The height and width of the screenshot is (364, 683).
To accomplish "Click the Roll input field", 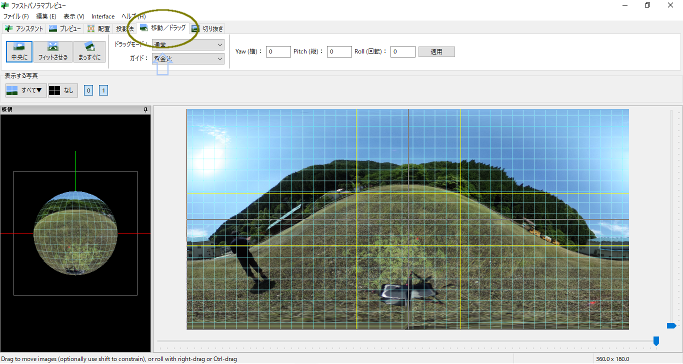I will pyautogui.click(x=403, y=51).
